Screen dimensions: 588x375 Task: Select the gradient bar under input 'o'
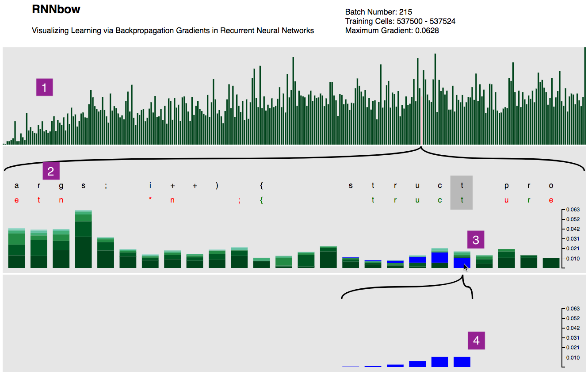click(551, 263)
